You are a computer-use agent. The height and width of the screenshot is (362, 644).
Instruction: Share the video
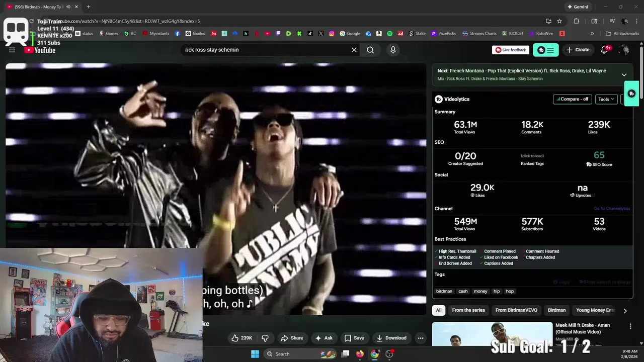coord(292,338)
